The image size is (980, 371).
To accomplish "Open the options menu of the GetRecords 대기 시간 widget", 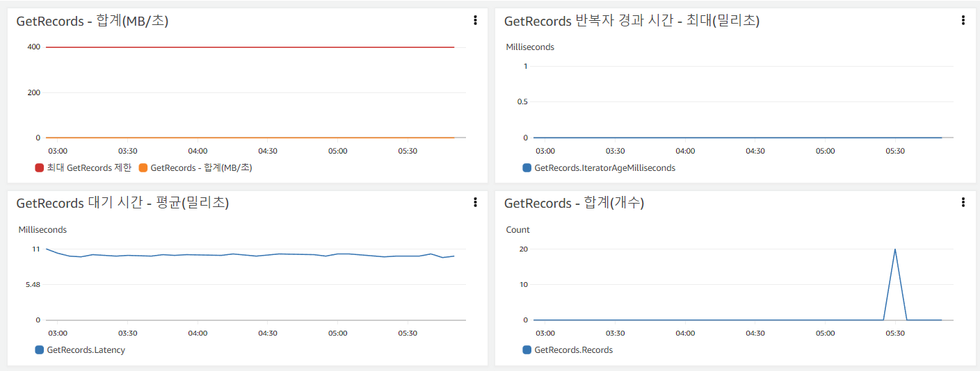I will 475,202.
